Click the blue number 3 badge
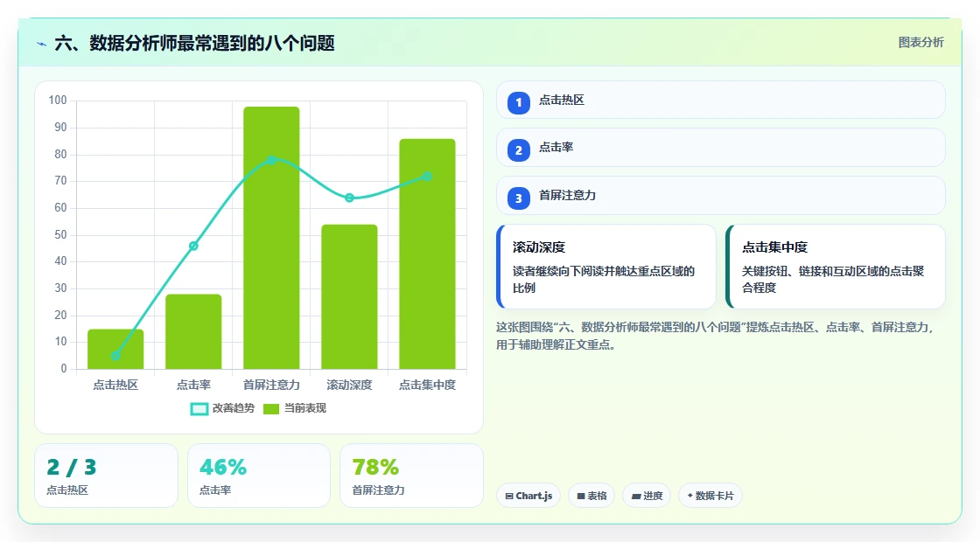The width and height of the screenshot is (980, 542). point(519,198)
